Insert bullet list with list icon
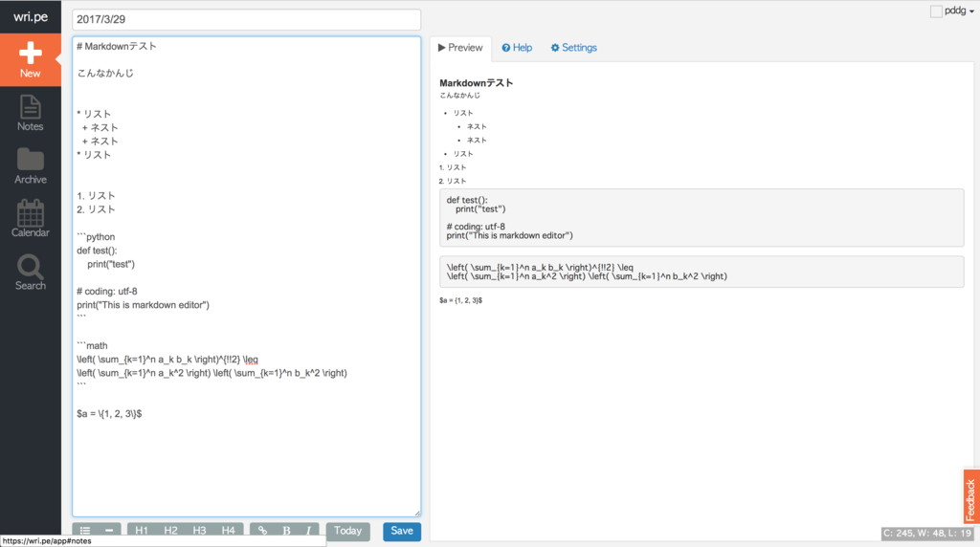Viewport: 980px width, 547px height. click(85, 531)
